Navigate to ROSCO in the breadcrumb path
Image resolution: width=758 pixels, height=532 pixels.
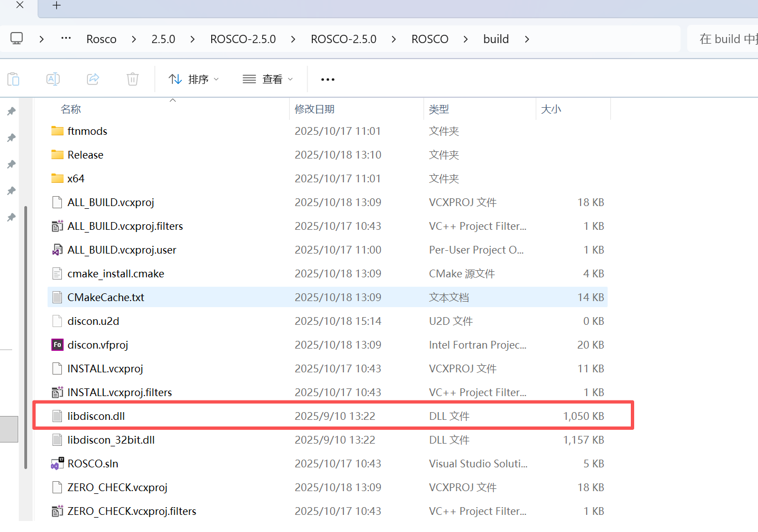(430, 38)
